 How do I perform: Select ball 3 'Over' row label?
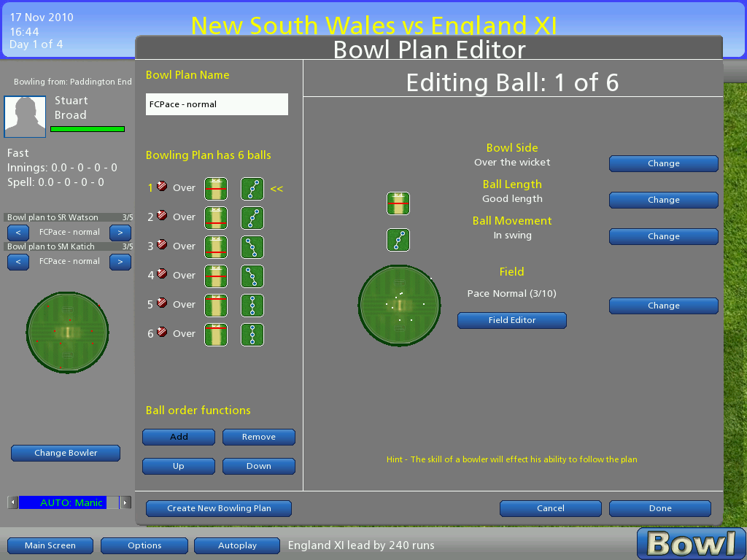pos(184,246)
